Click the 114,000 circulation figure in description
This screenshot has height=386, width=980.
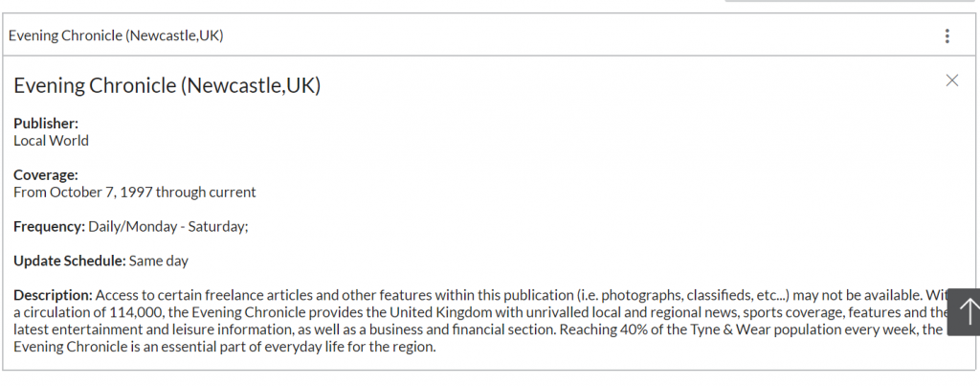point(111,312)
